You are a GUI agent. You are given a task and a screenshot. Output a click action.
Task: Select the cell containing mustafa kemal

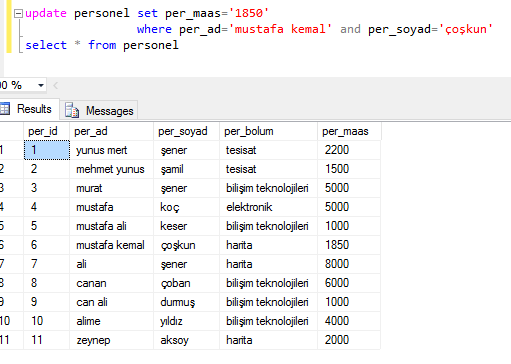point(111,245)
